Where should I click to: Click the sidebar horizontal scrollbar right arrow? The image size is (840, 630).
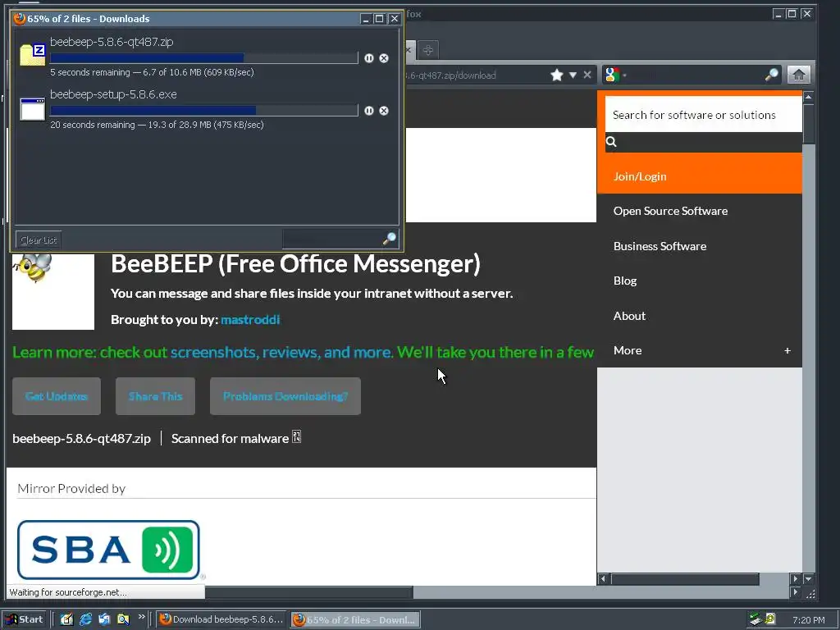pos(795,578)
